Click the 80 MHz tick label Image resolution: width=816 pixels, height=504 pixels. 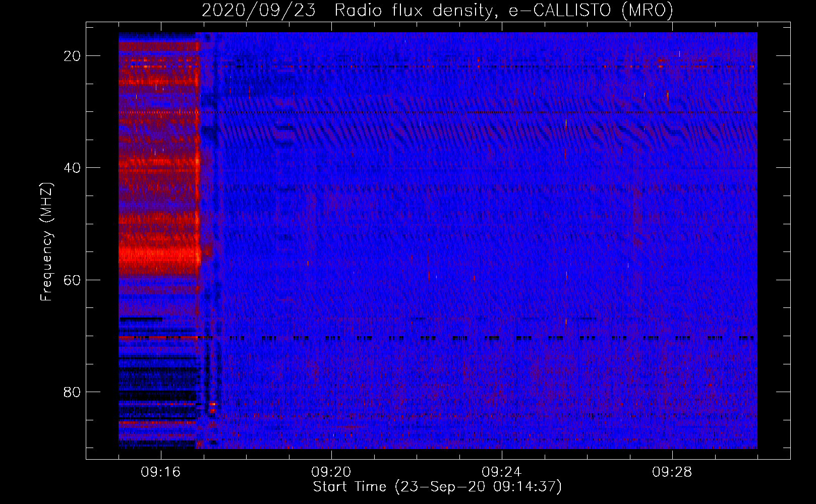tap(72, 392)
